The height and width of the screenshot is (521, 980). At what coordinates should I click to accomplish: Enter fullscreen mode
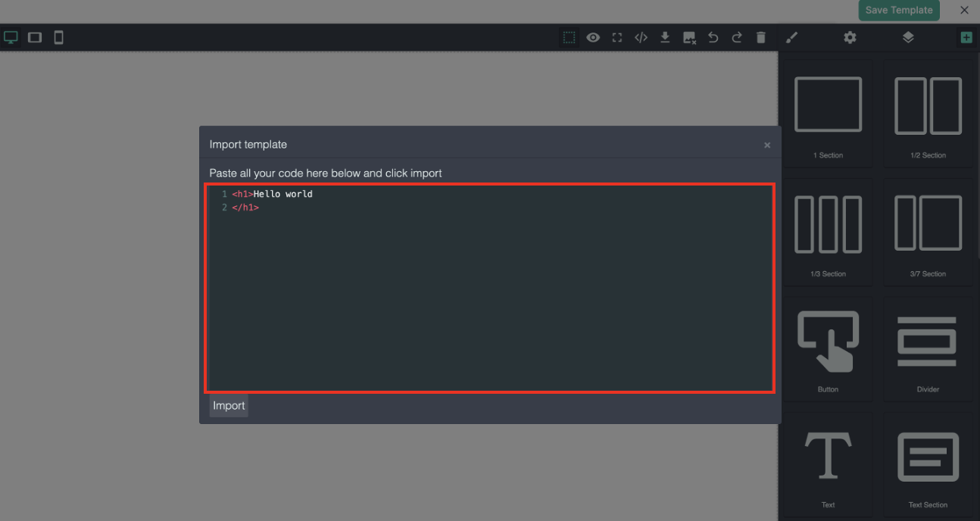click(x=617, y=37)
